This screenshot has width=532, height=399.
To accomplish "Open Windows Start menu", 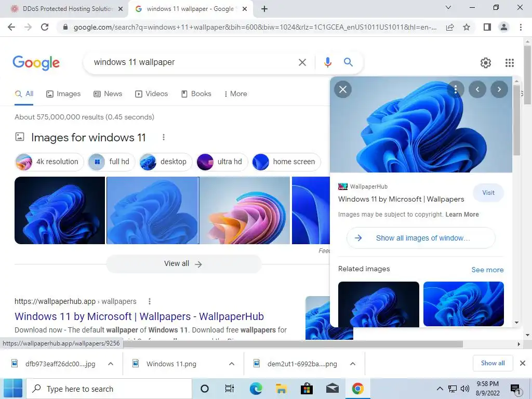I will [12, 389].
